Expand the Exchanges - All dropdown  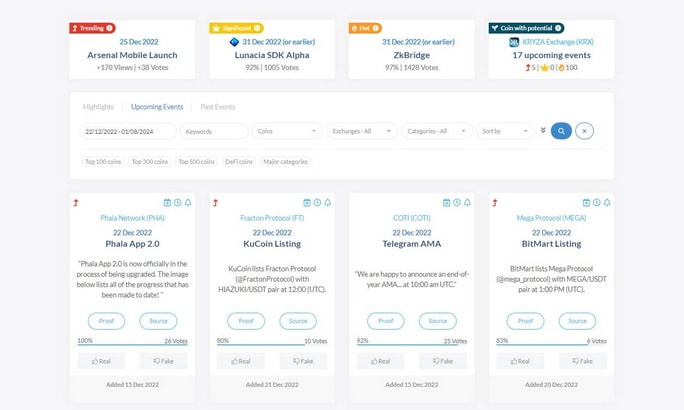(362, 131)
